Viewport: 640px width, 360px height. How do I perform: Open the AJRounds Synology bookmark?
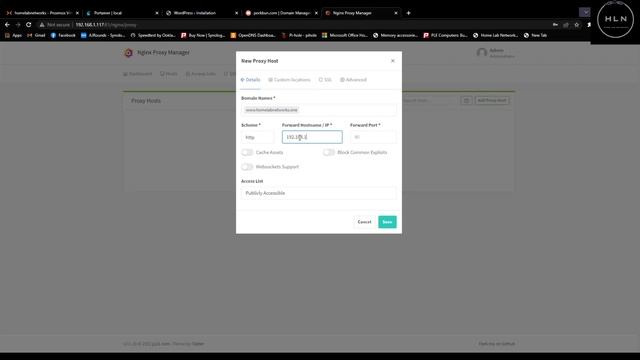(103, 36)
